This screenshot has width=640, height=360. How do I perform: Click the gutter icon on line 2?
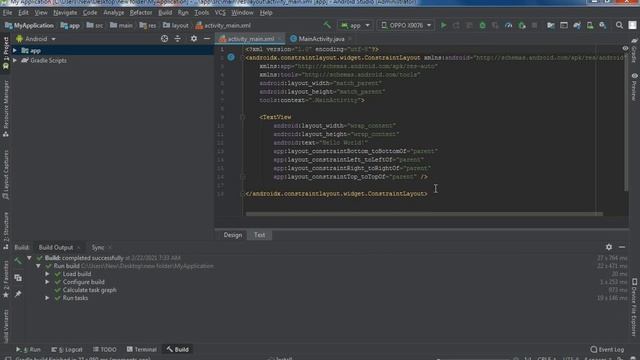point(231,57)
